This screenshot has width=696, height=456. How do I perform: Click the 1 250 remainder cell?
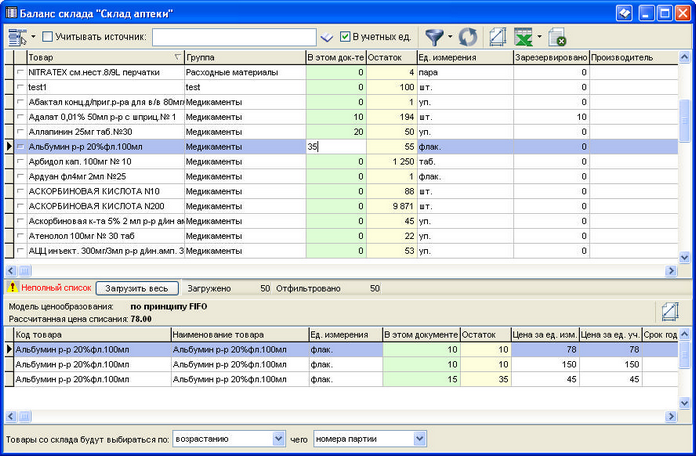point(392,162)
